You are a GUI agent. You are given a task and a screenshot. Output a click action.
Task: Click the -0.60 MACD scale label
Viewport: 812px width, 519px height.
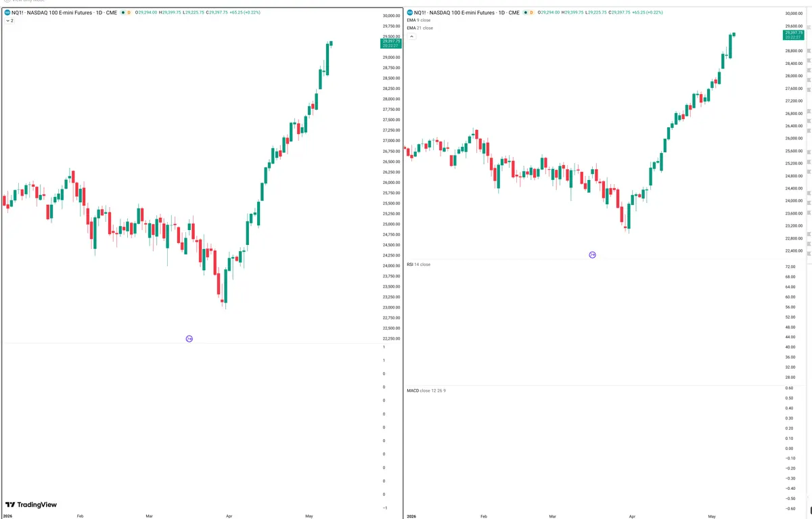tap(790, 508)
